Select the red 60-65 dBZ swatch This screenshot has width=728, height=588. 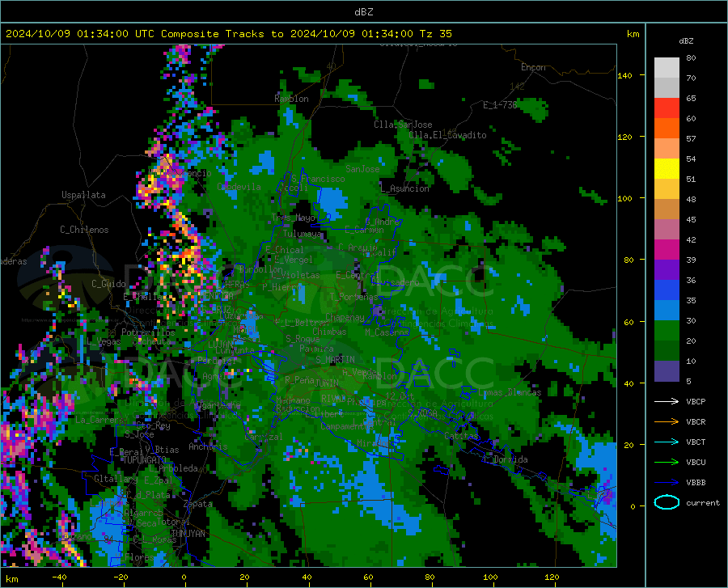click(667, 108)
